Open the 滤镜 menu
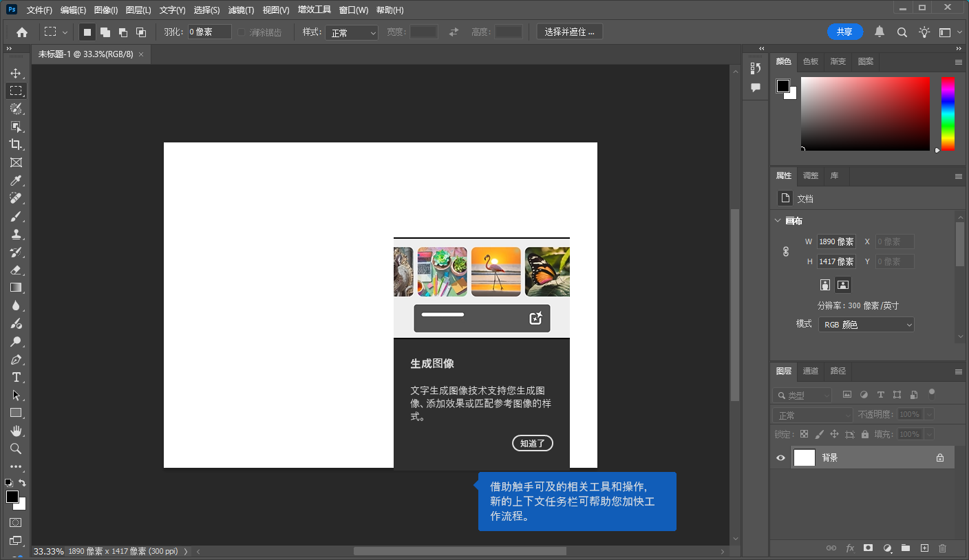The image size is (969, 560). click(239, 10)
